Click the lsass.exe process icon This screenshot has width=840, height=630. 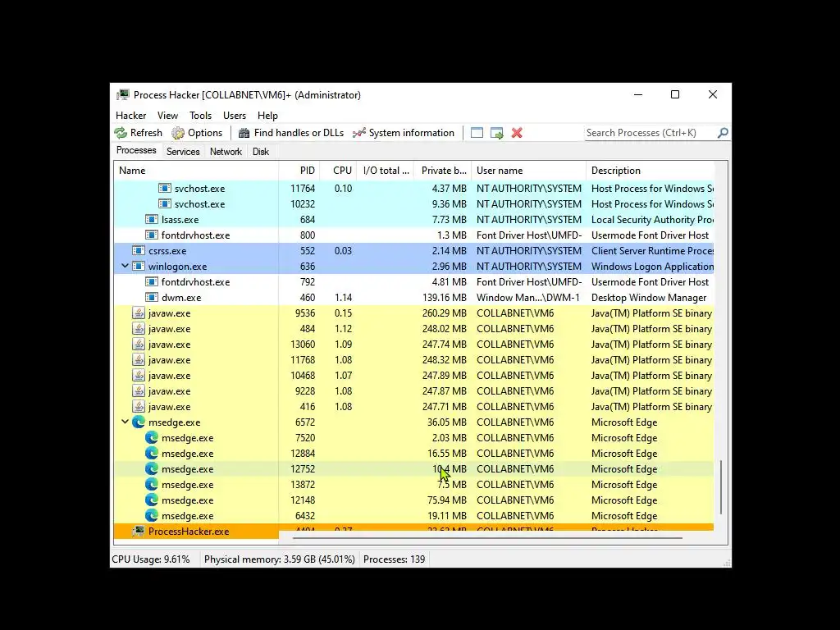tap(152, 220)
